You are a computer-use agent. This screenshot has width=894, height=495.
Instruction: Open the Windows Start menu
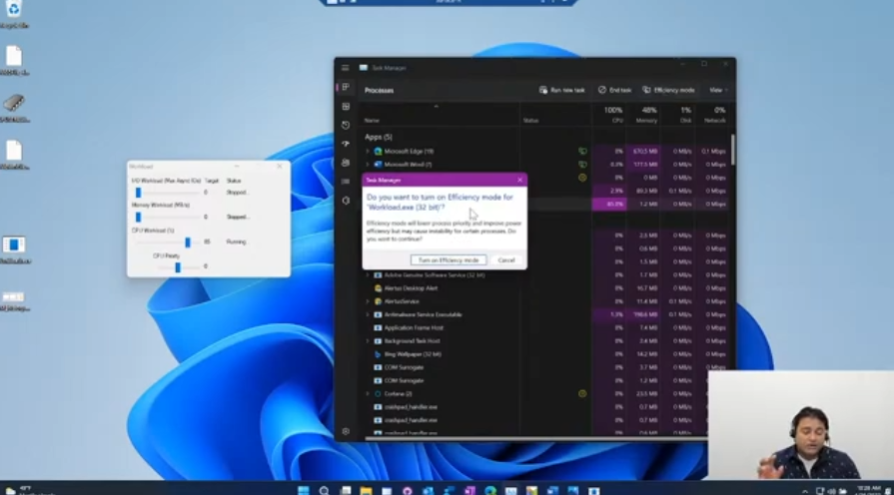click(x=303, y=490)
